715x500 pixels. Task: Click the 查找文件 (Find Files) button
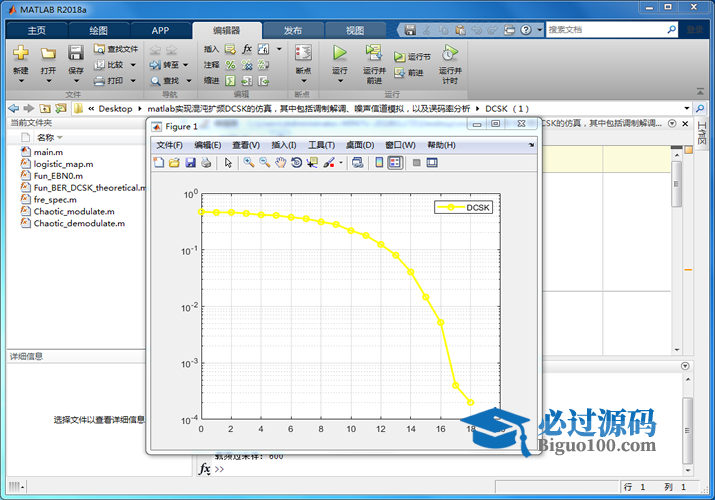pyautogui.click(x=116, y=48)
